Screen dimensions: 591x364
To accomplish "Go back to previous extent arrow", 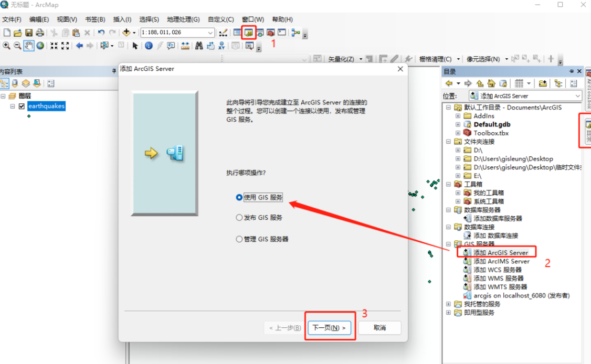I will (79, 46).
